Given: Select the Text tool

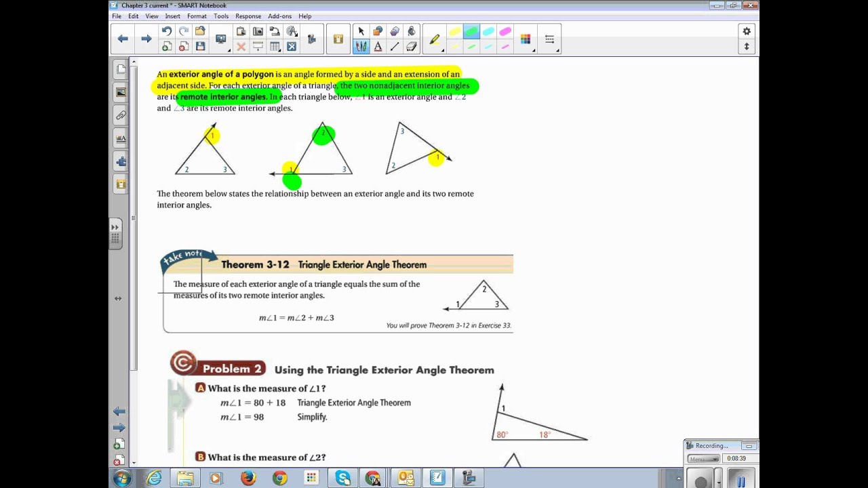Looking at the screenshot, I should (378, 47).
